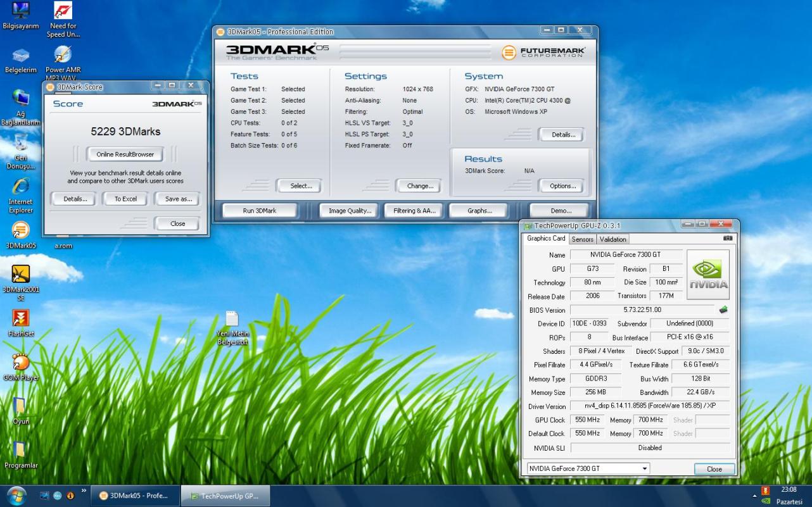
Task: Open the GOM Player desktop icon
Action: tap(21, 367)
